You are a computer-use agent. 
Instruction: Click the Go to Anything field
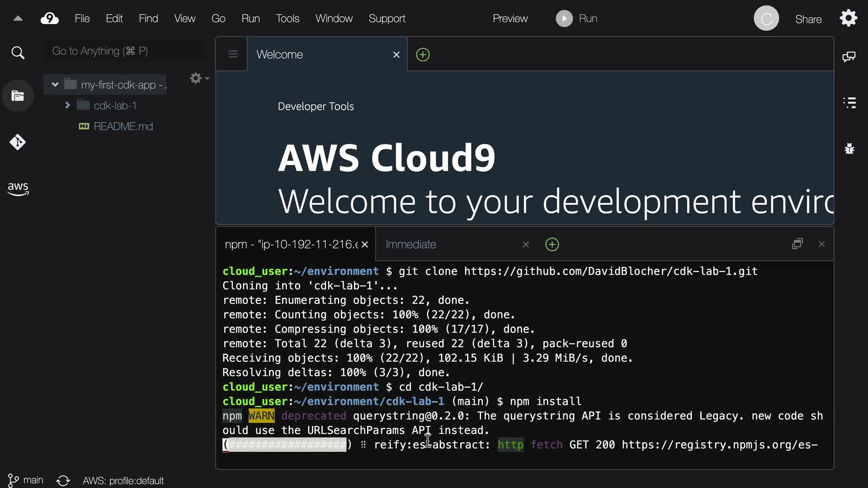(x=124, y=51)
